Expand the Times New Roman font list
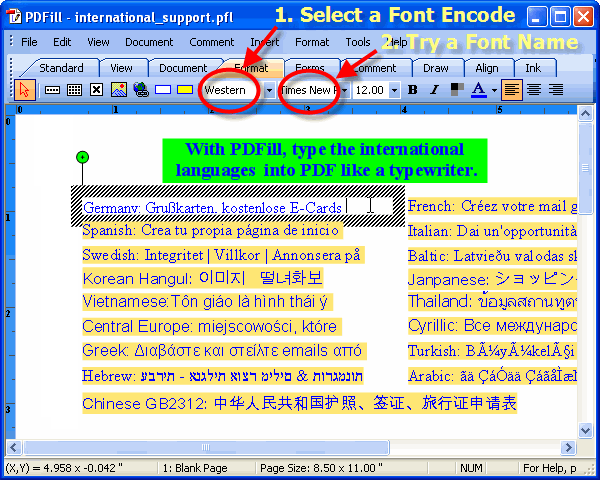Viewport: 600px width, 480px height. pos(344,90)
